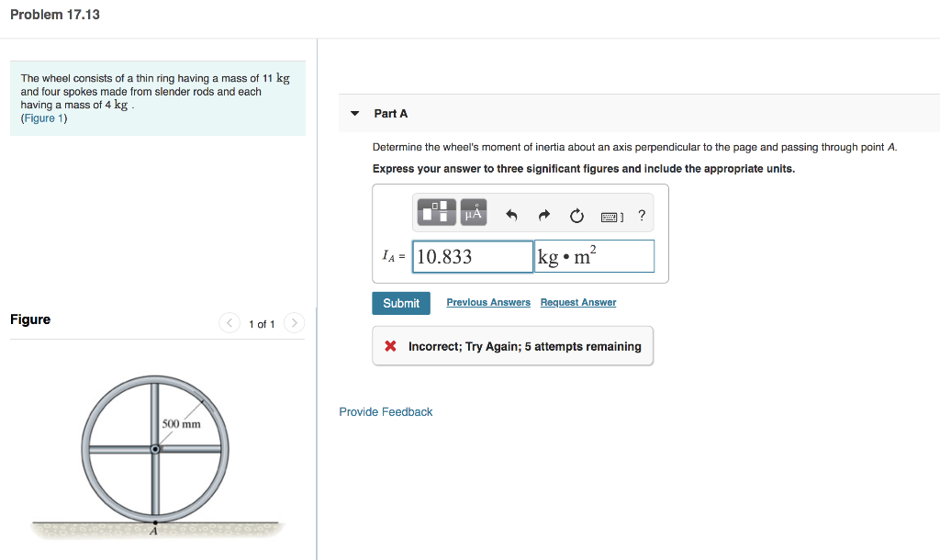This screenshot has height=560, width=940.
Task: Click the redo arrow in the answer toolbar
Action: point(543,213)
